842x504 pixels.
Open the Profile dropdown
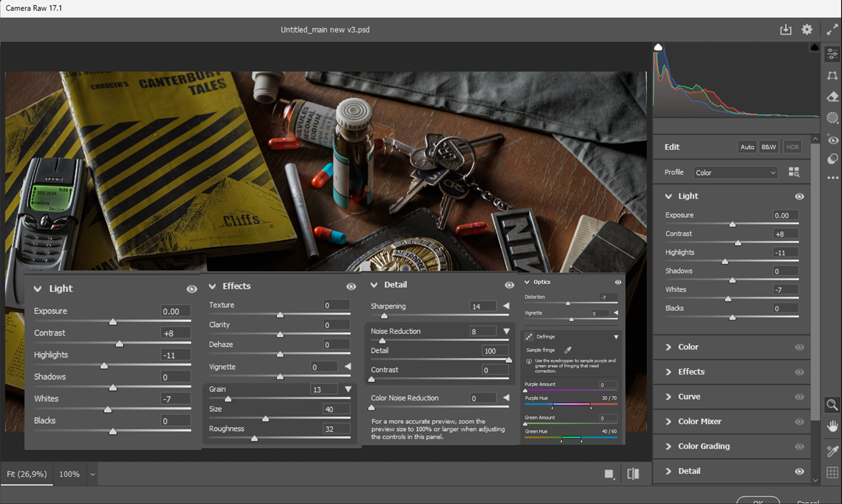click(735, 172)
